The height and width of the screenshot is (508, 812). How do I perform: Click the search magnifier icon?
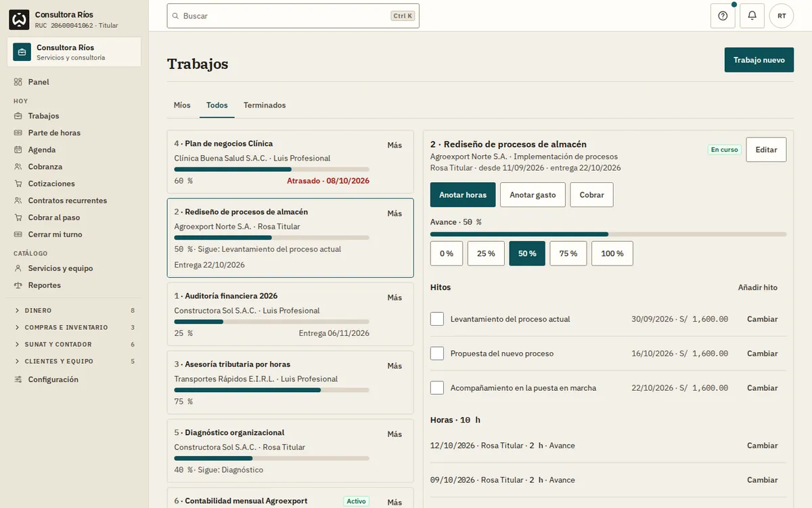(176, 16)
